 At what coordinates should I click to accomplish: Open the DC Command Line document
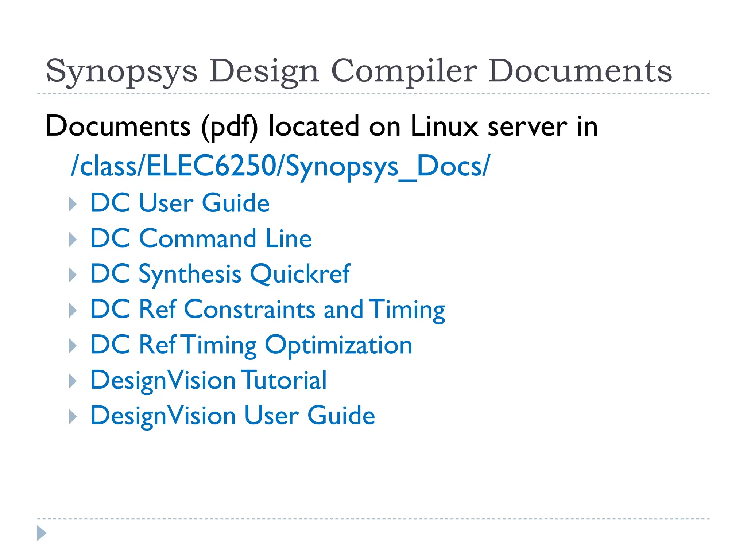click(201, 238)
